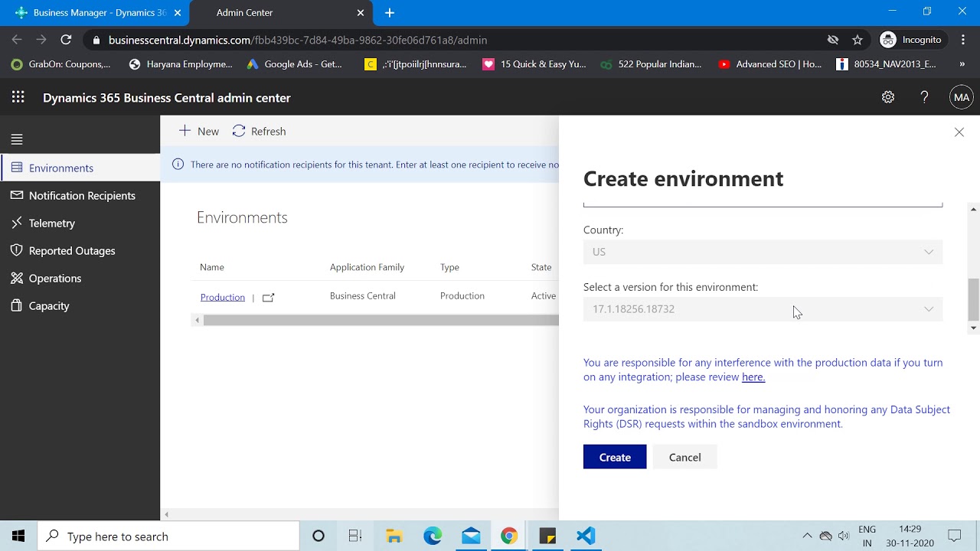The height and width of the screenshot is (551, 980).
Task: Close the Admin Center tab
Action: 361,13
